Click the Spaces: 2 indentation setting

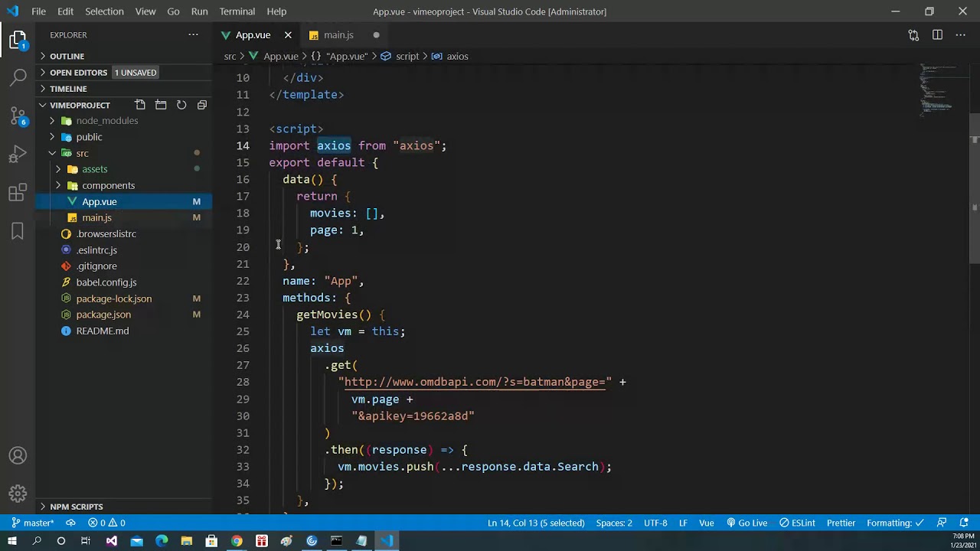tap(614, 523)
